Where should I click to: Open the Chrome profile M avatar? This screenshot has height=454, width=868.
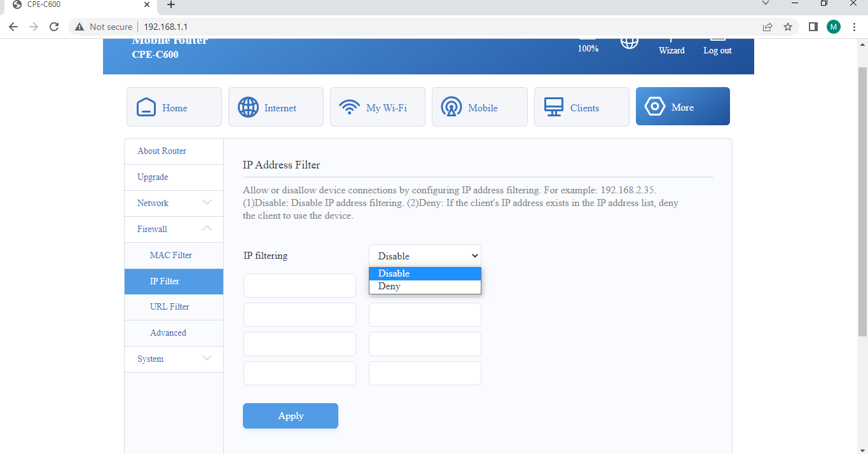(x=834, y=27)
